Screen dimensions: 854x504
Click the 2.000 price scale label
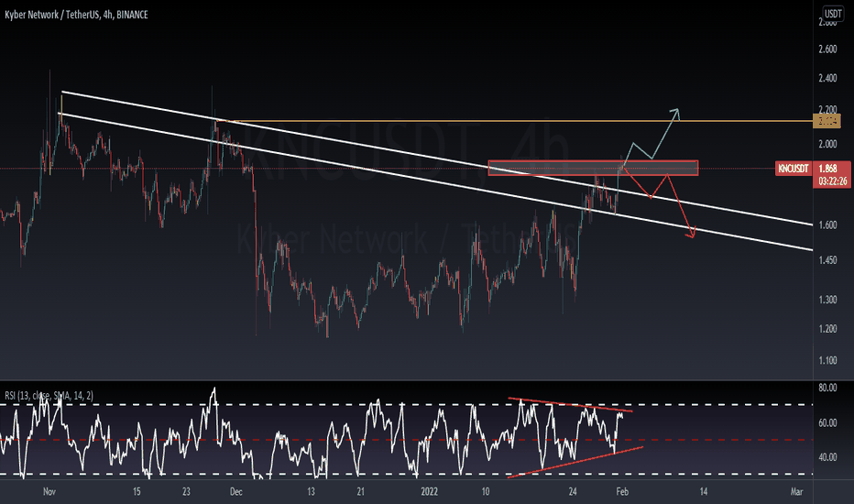[827, 144]
